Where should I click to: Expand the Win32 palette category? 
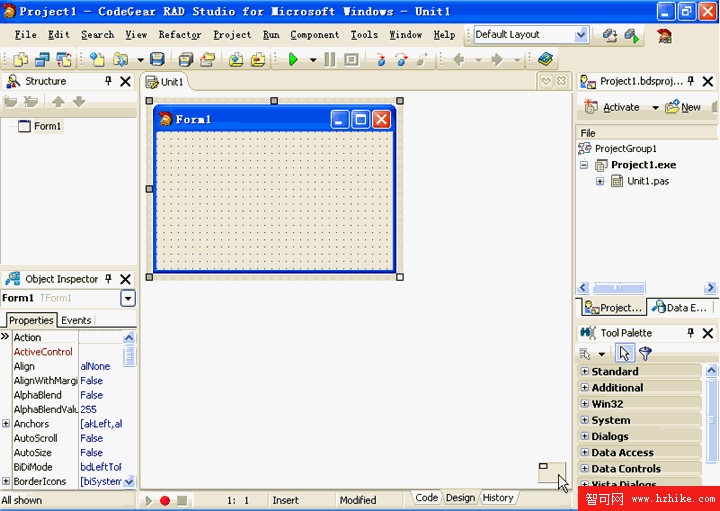[x=585, y=404]
